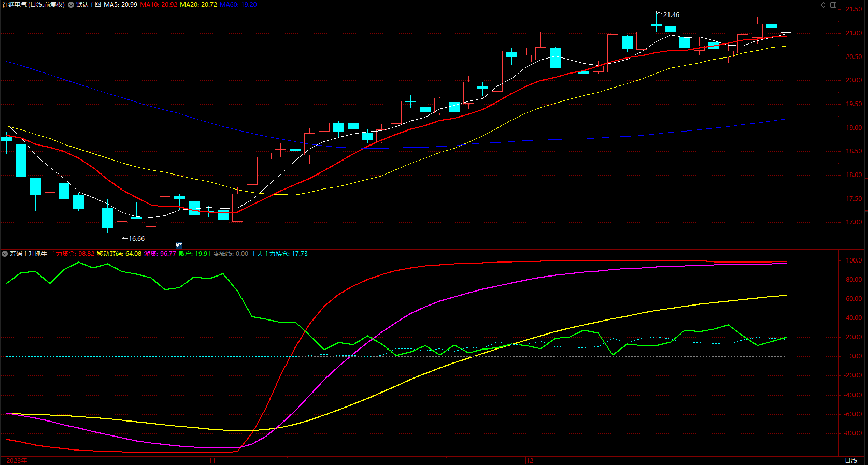Click the 17.00 price axis label
Image resolution: width=868 pixels, height=465 pixels.
854,222
